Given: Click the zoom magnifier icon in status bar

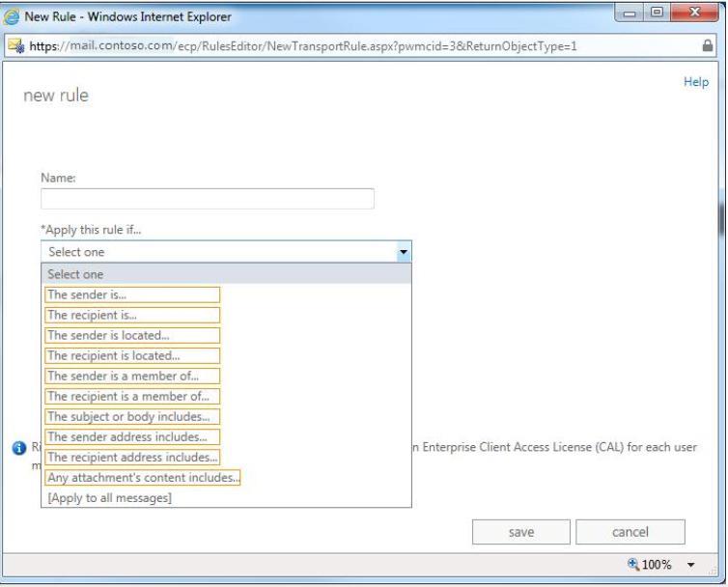Looking at the screenshot, I should 632,564.
